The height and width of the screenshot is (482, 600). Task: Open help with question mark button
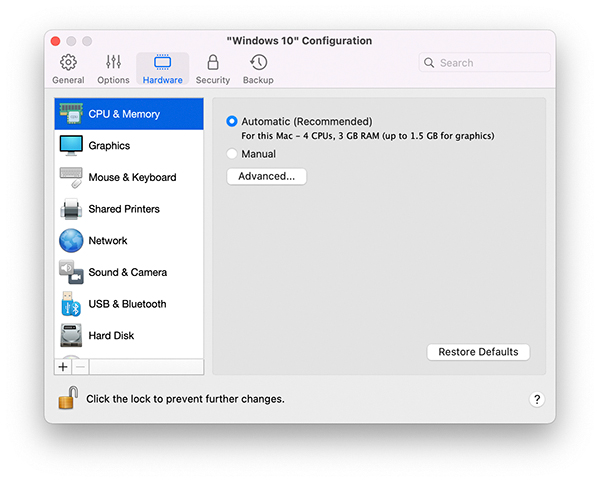[536, 399]
